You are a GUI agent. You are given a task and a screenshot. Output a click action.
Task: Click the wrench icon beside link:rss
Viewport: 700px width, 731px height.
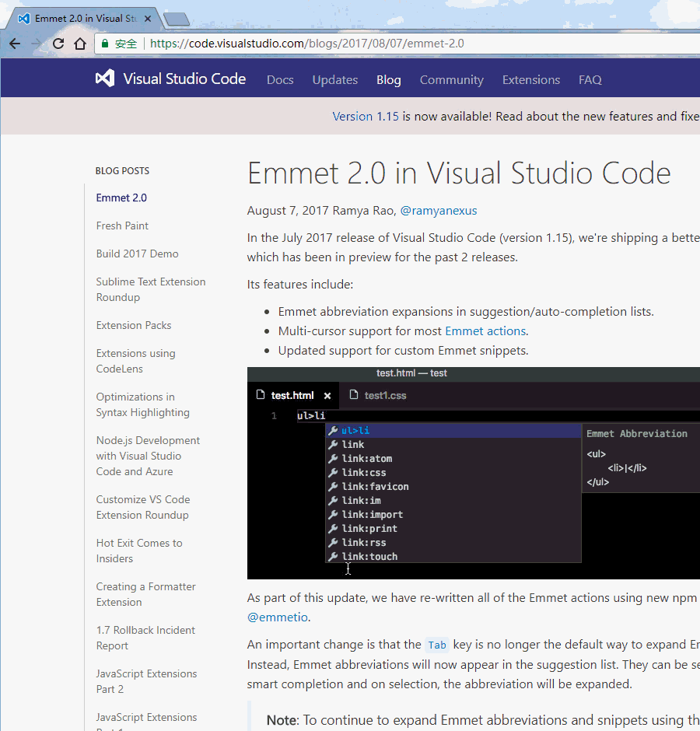[x=333, y=542]
